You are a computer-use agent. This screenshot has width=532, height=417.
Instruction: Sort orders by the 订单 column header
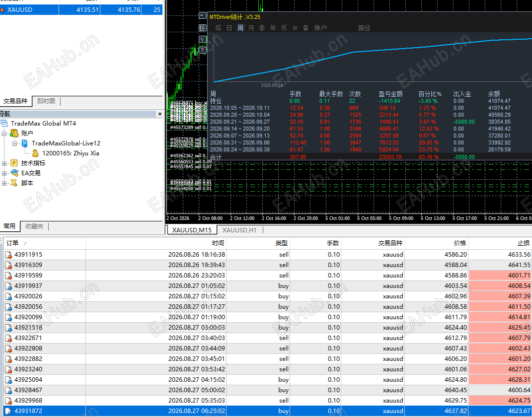[x=45, y=243]
